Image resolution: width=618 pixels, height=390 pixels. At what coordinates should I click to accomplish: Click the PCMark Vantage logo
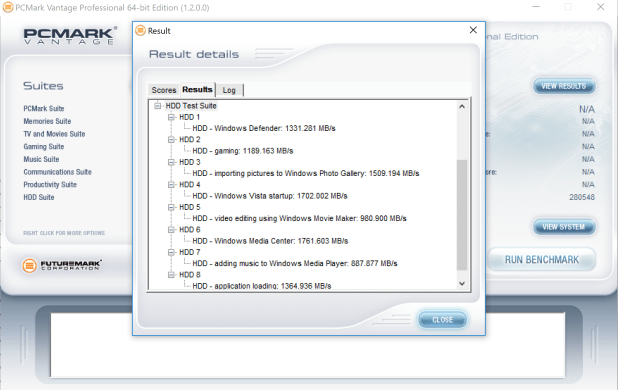click(70, 35)
